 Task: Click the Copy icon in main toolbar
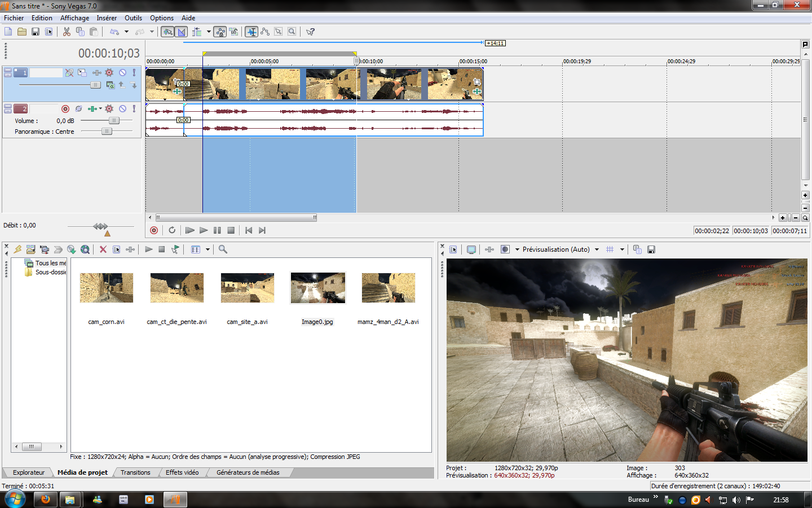80,32
